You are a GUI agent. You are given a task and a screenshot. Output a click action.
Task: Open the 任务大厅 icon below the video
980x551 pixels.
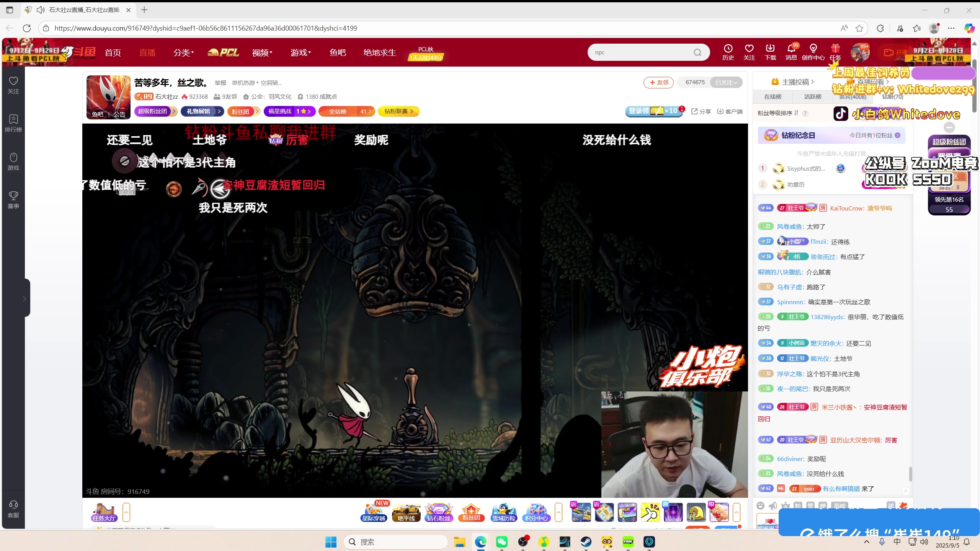click(x=104, y=512)
